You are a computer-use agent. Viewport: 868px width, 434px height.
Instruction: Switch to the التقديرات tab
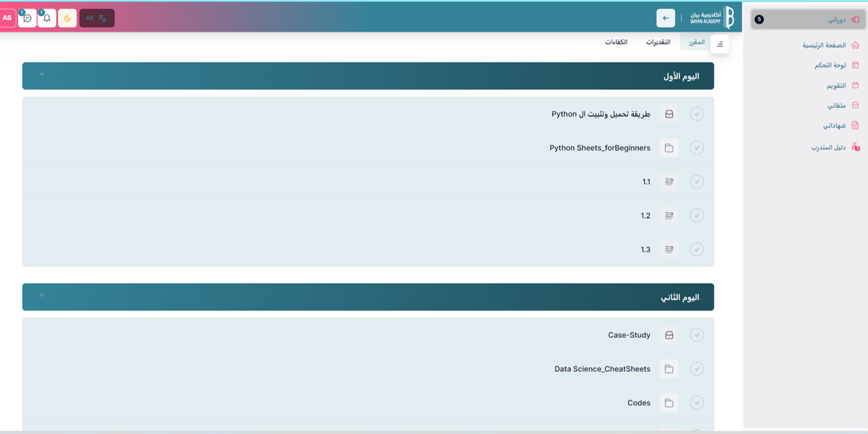coord(657,42)
